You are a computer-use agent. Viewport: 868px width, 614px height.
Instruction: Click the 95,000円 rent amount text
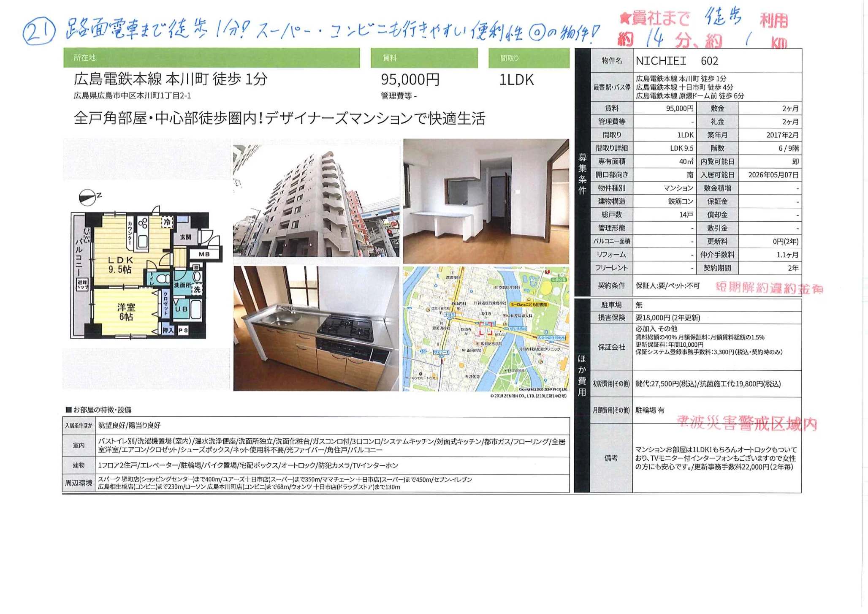click(410, 79)
